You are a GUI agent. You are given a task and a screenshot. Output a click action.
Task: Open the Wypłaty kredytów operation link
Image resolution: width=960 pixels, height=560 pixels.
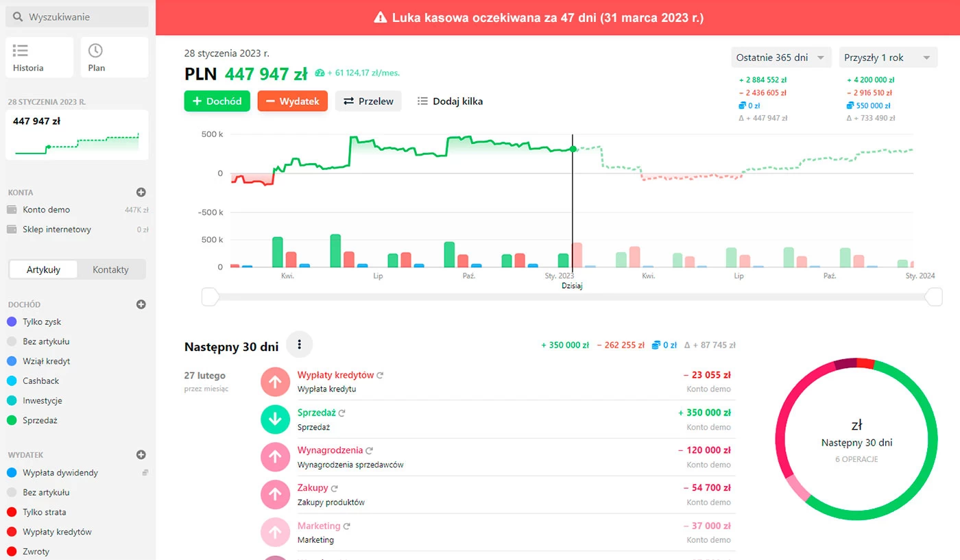[x=335, y=375]
